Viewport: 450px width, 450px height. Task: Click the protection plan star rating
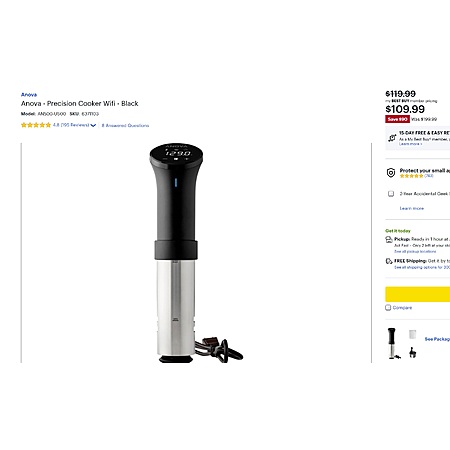[411, 176]
